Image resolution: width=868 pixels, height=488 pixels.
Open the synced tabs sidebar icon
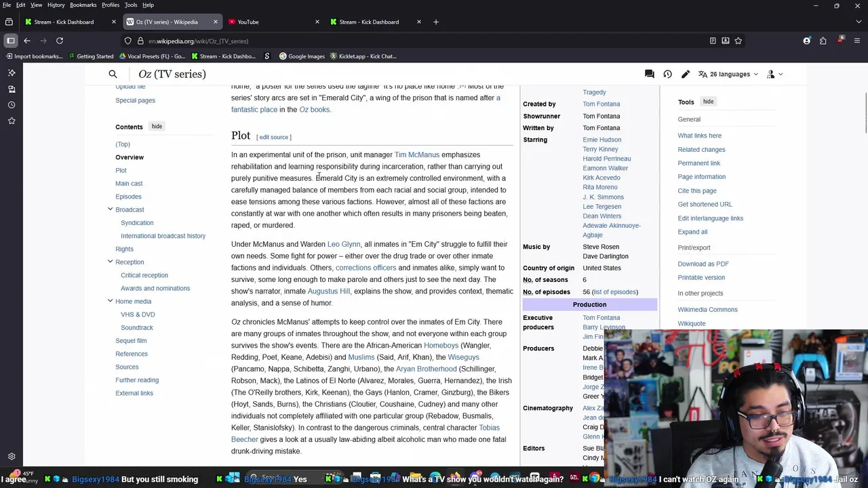12,89
